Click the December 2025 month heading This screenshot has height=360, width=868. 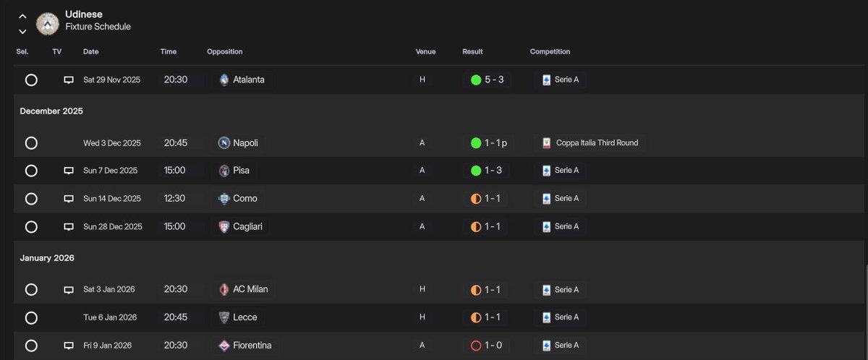pyautogui.click(x=51, y=111)
